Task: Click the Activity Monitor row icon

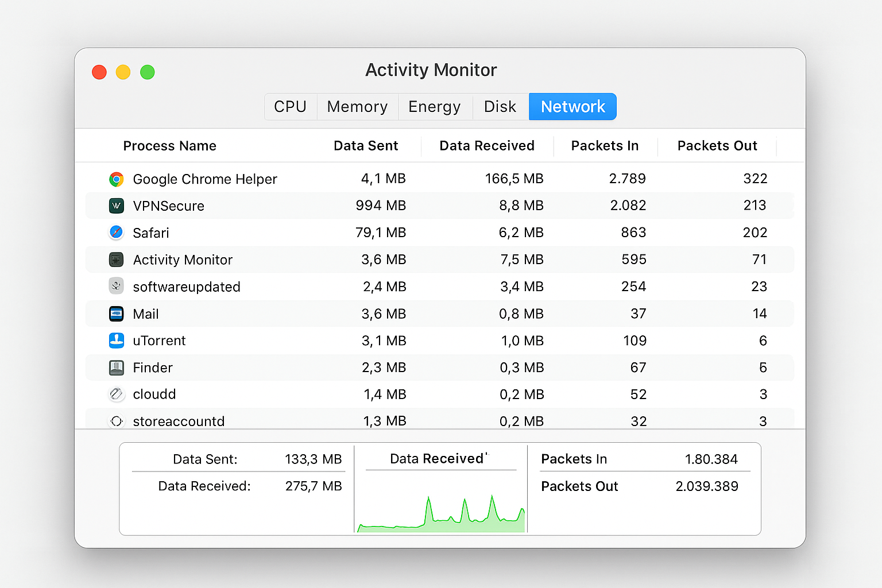Action: click(x=117, y=260)
